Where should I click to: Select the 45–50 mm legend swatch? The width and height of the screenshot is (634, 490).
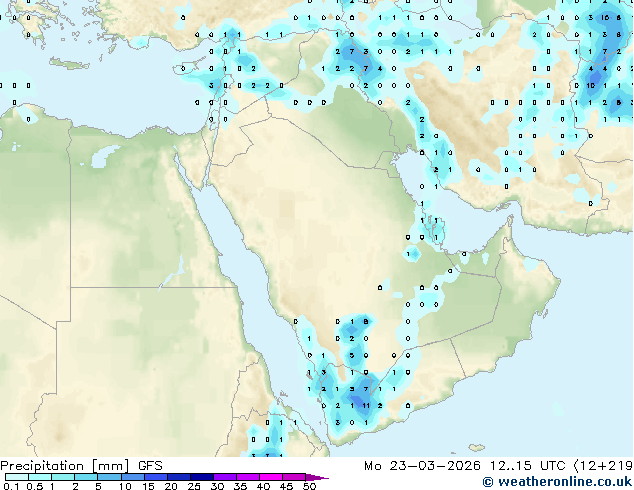click(x=294, y=477)
